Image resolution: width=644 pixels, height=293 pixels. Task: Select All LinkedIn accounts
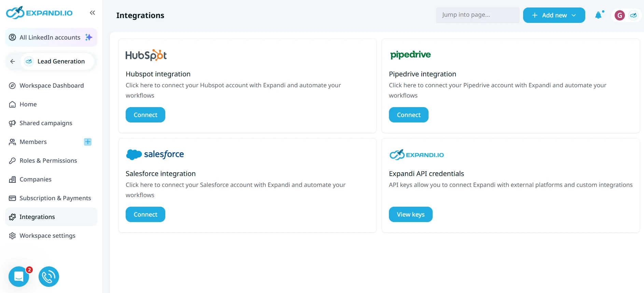click(50, 38)
